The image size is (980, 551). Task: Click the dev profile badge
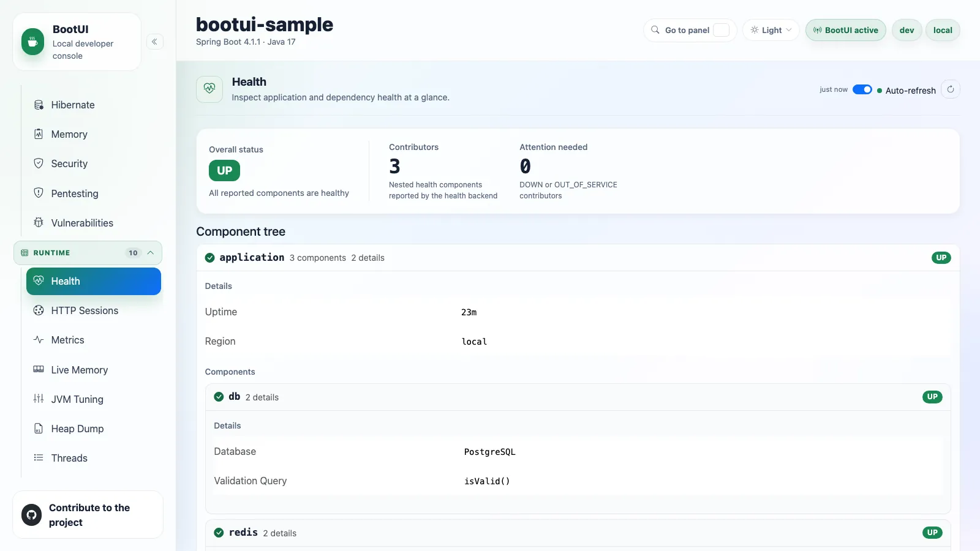point(907,30)
